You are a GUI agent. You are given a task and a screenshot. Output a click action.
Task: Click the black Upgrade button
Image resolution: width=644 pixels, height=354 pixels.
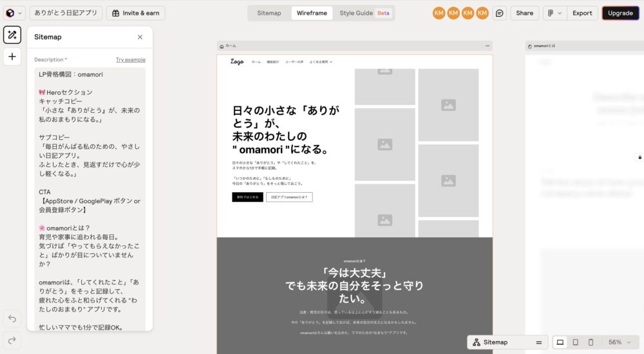coord(620,13)
